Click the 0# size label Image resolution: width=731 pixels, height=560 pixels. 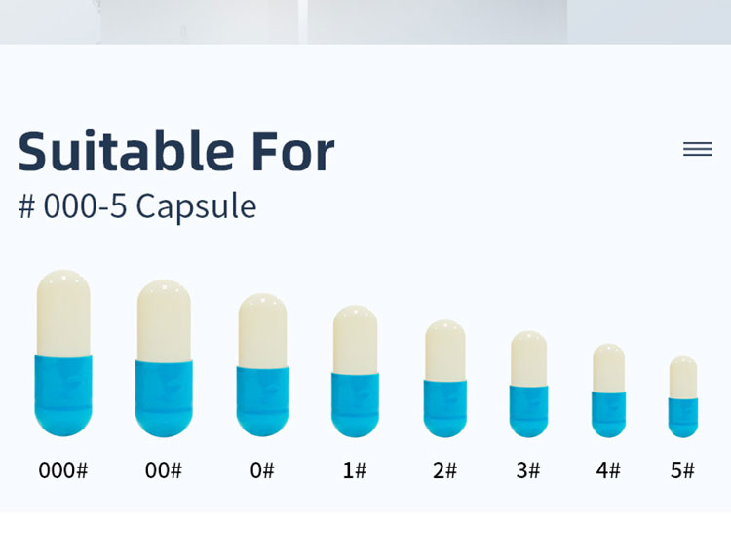pos(262,470)
